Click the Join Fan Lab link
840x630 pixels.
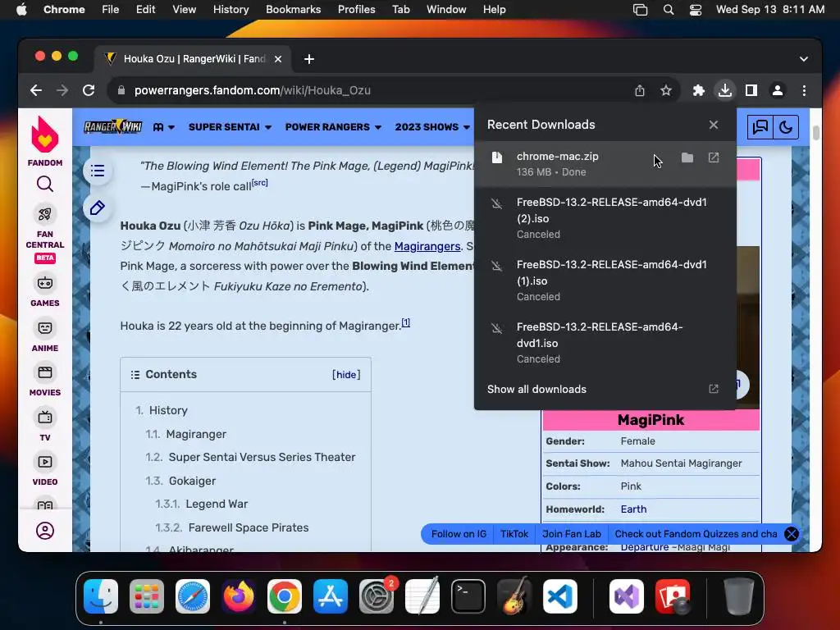(572, 534)
